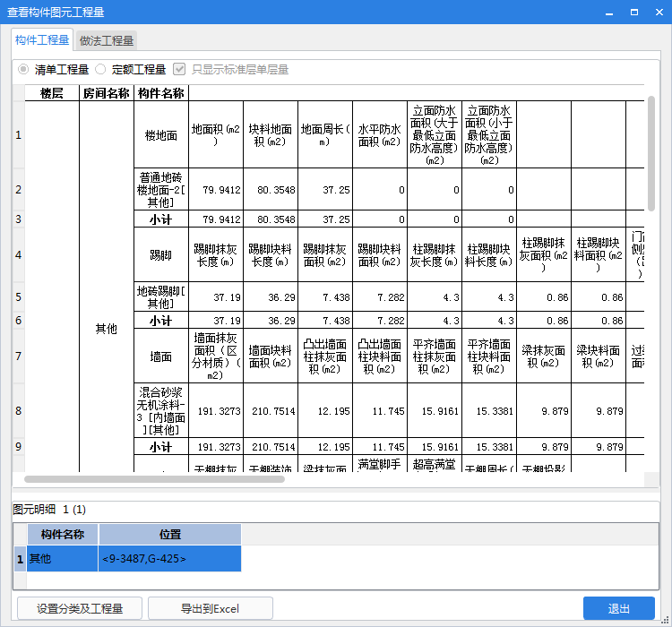The image size is (672, 627).
Task: Click the 210.7514 value in row 9
Action: tap(271, 447)
